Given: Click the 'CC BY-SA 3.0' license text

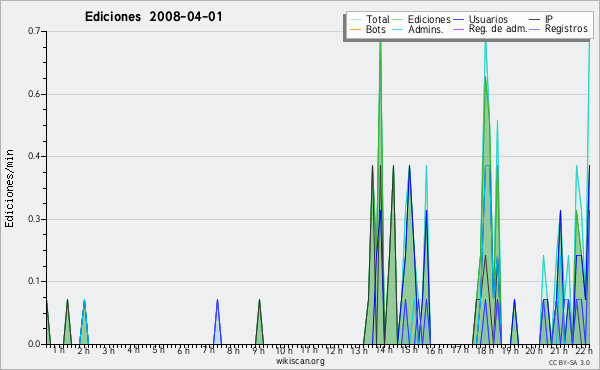Looking at the screenshot, I should [569, 363].
